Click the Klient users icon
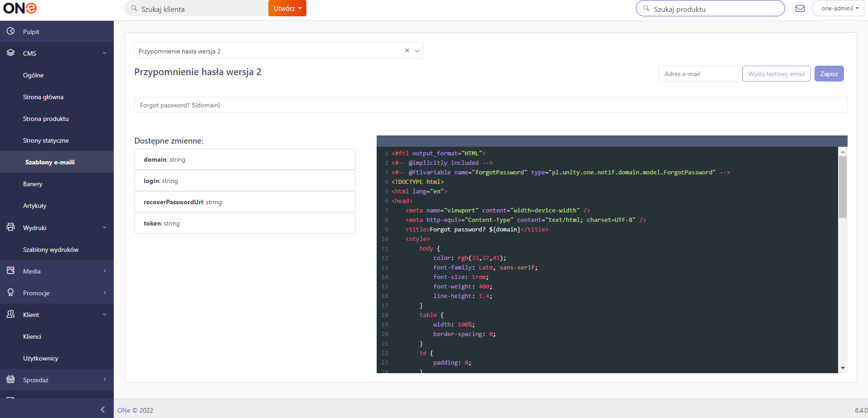This screenshot has width=868, height=418. [10, 314]
